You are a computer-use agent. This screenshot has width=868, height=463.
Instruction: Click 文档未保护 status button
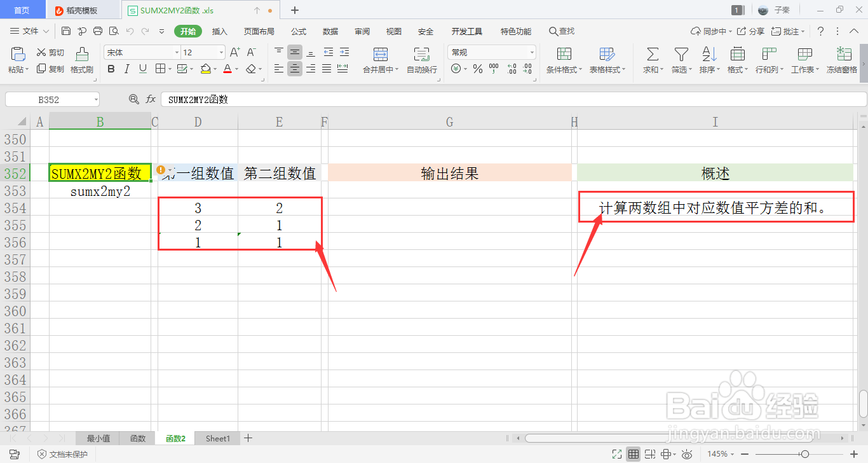click(62, 454)
